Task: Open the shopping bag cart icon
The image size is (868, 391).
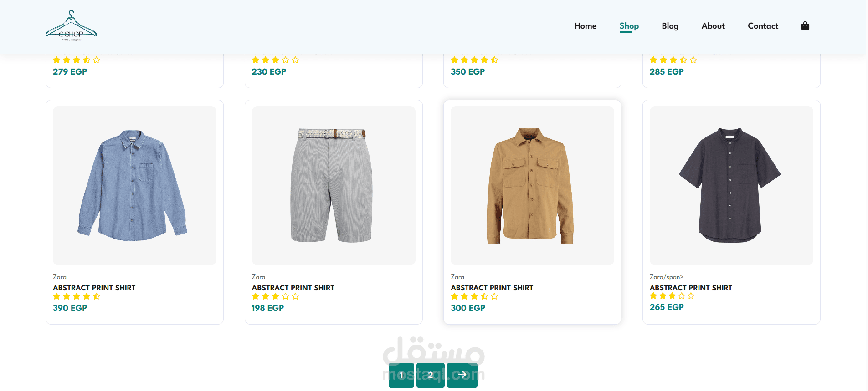Action: pos(805,26)
